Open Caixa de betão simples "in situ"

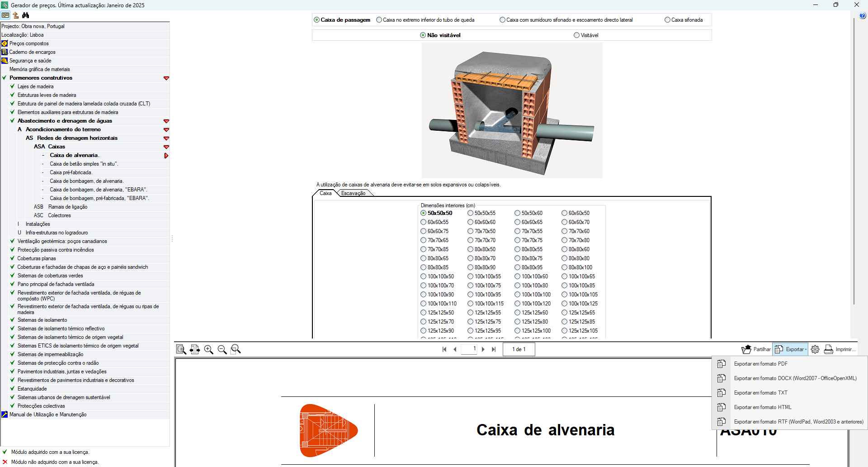pos(83,163)
